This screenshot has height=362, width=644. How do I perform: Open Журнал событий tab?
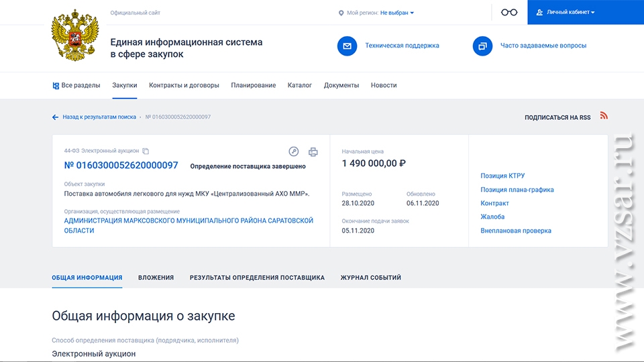pyautogui.click(x=371, y=278)
